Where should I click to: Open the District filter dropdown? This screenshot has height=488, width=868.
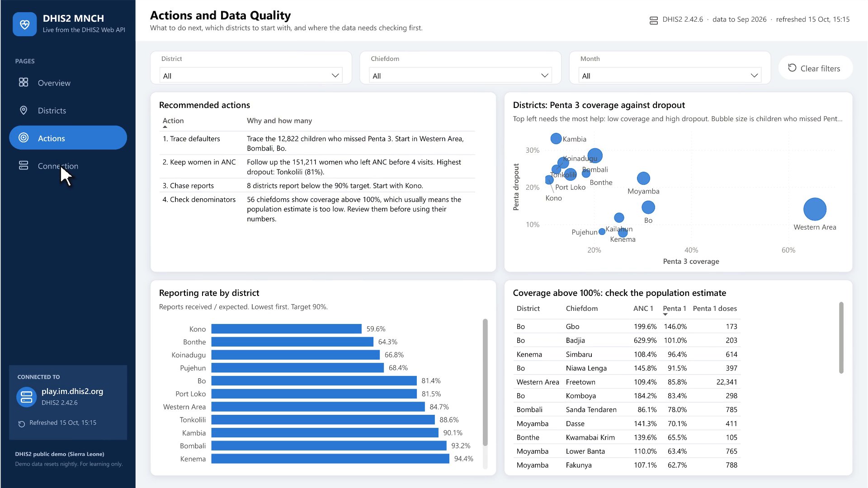pos(251,75)
